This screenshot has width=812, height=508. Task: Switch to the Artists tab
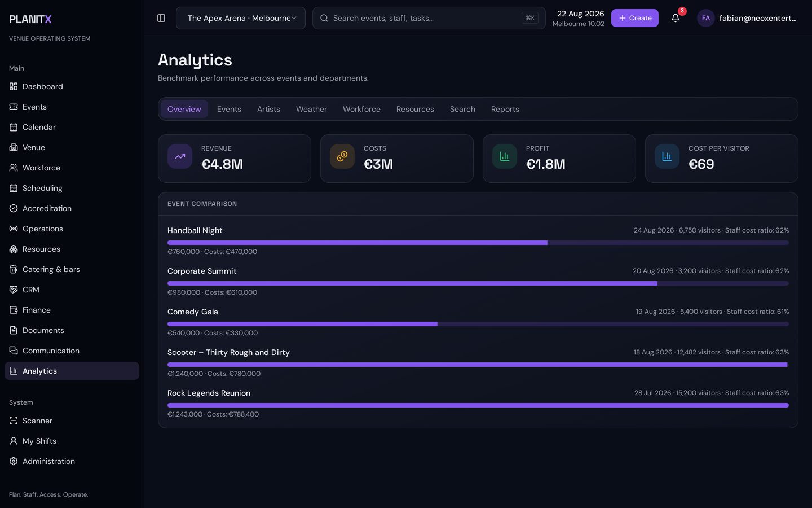tap(268, 109)
